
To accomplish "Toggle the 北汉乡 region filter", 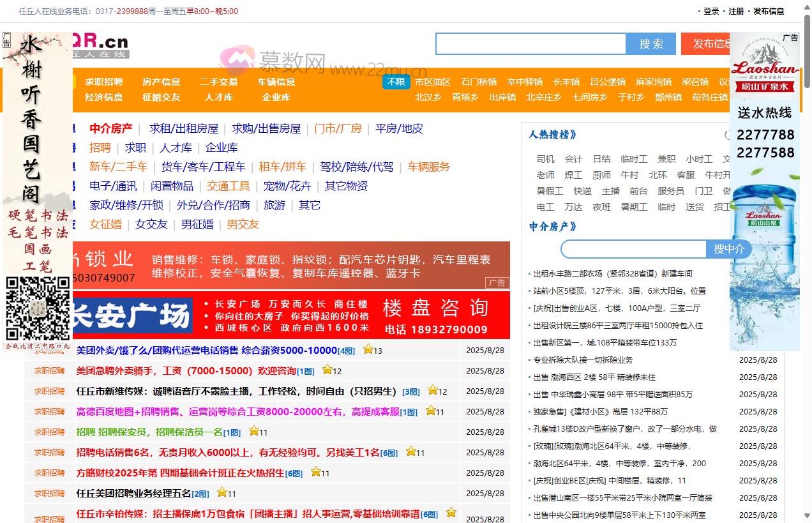I will (428, 97).
